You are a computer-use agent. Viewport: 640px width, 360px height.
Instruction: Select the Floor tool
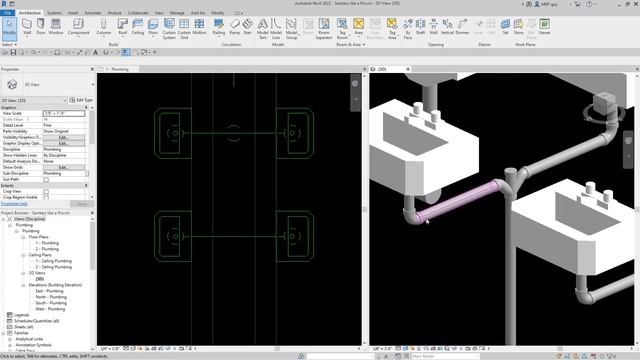(153, 27)
